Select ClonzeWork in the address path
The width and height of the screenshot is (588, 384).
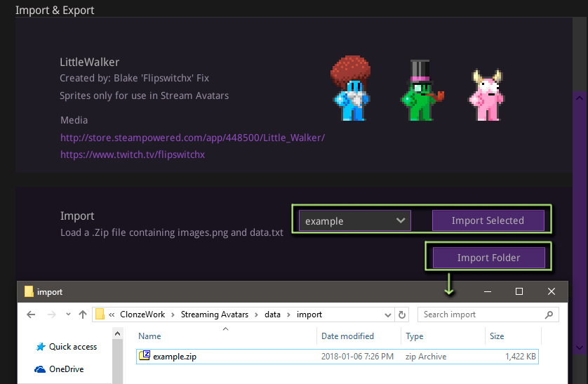point(142,315)
